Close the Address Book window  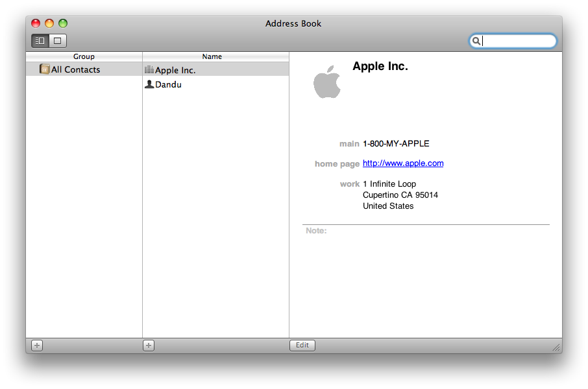36,23
